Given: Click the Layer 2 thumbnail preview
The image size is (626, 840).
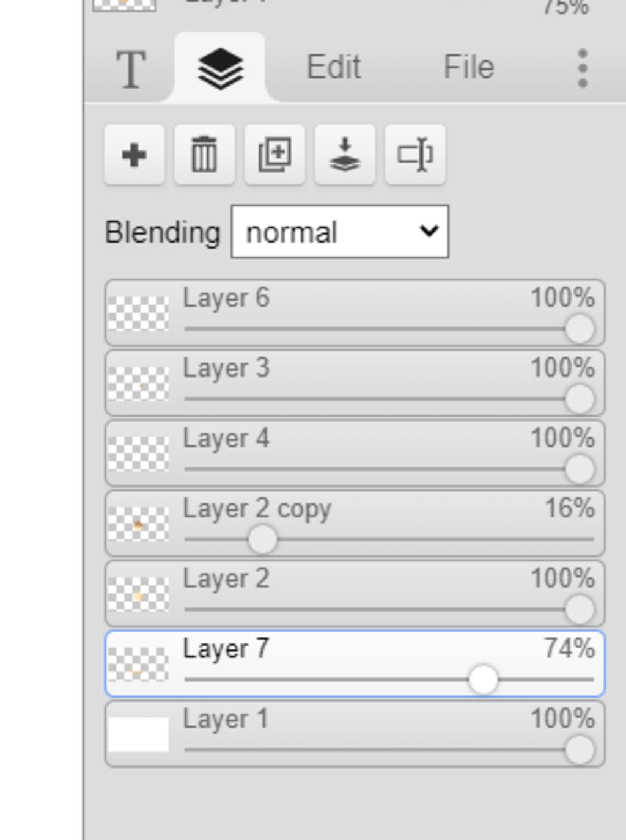Looking at the screenshot, I should click(138, 594).
